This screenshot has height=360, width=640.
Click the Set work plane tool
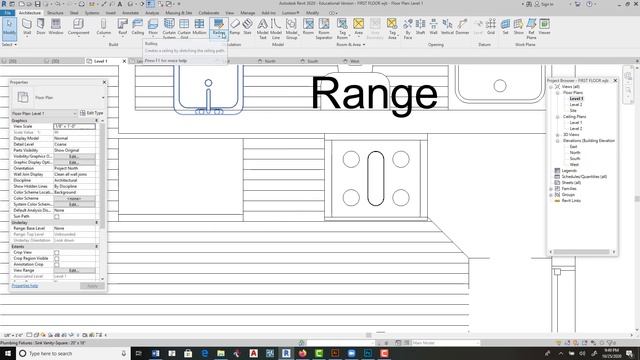point(505,27)
